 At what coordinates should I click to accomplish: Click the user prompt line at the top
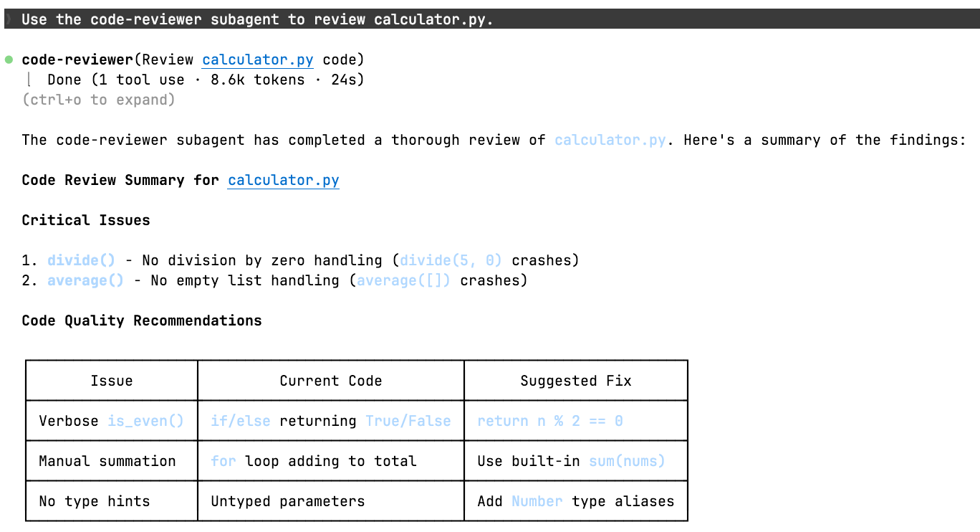coord(258,19)
